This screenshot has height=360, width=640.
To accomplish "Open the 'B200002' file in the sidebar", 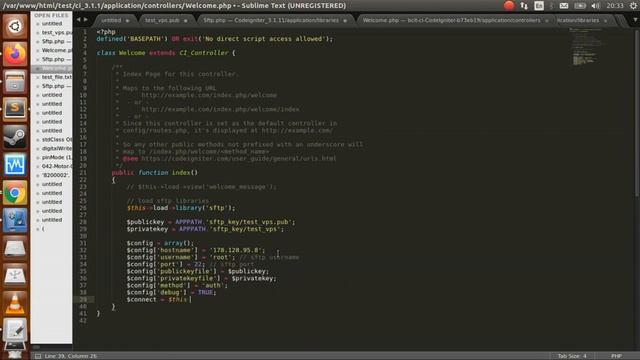I will pyautogui.click(x=56, y=175).
